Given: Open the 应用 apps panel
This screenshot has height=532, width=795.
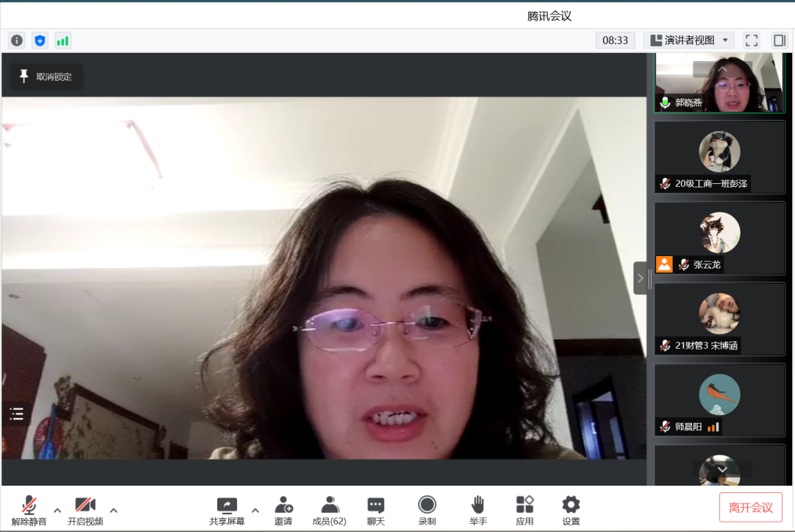Looking at the screenshot, I should (525, 510).
